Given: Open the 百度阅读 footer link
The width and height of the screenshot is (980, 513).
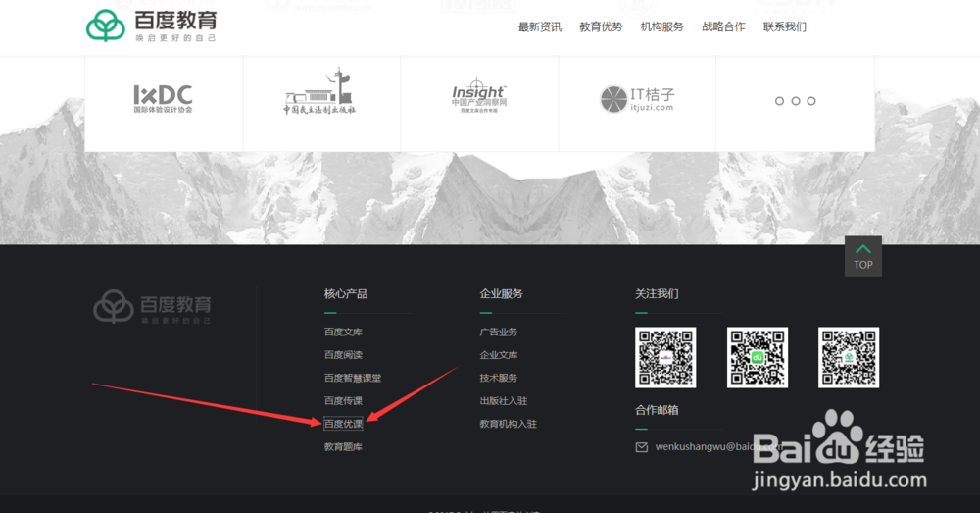Looking at the screenshot, I should (x=343, y=355).
